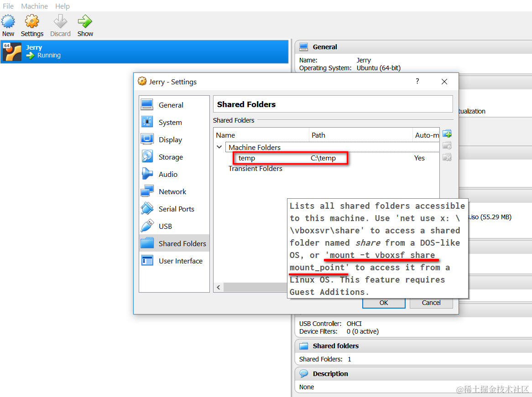This screenshot has width=532, height=397.
Task: Click the Ubuntu (64-bit) operating system value
Action: 378,68
